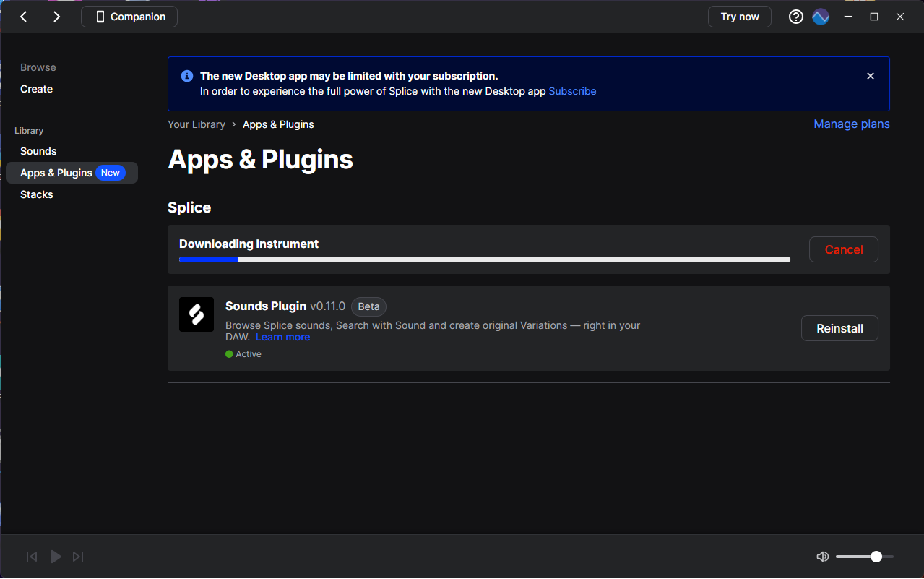
Task: Go back with the left arrow
Action: pyautogui.click(x=24, y=17)
